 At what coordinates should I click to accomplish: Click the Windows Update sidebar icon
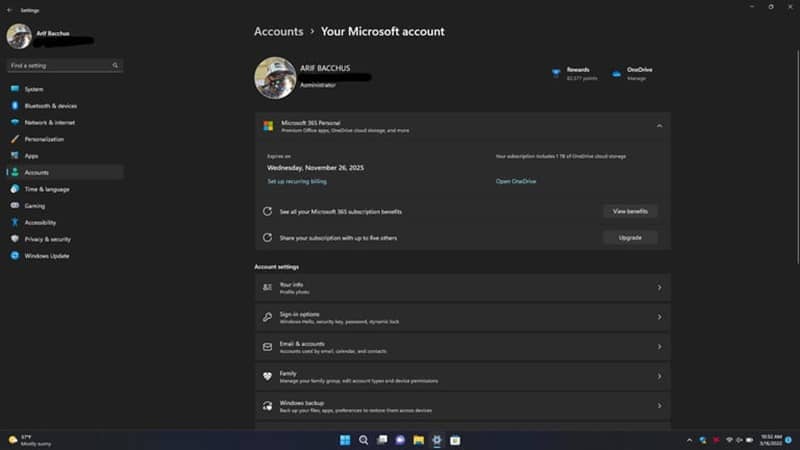coord(15,256)
